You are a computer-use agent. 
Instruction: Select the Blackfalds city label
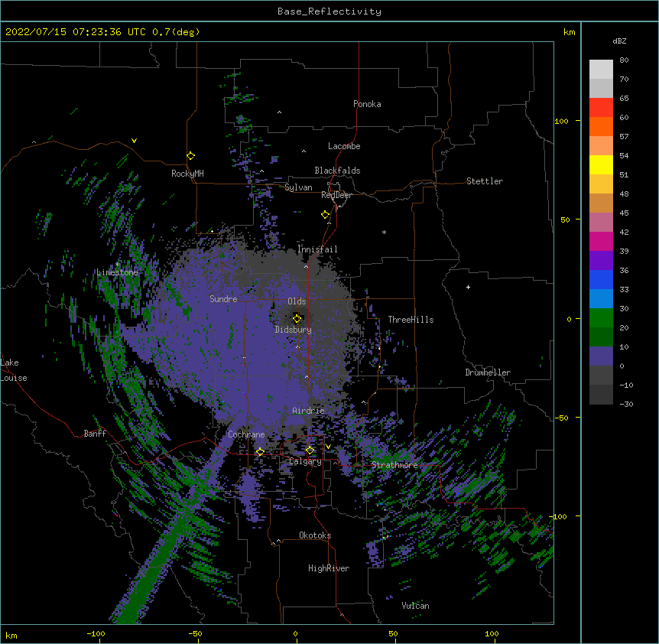click(337, 171)
